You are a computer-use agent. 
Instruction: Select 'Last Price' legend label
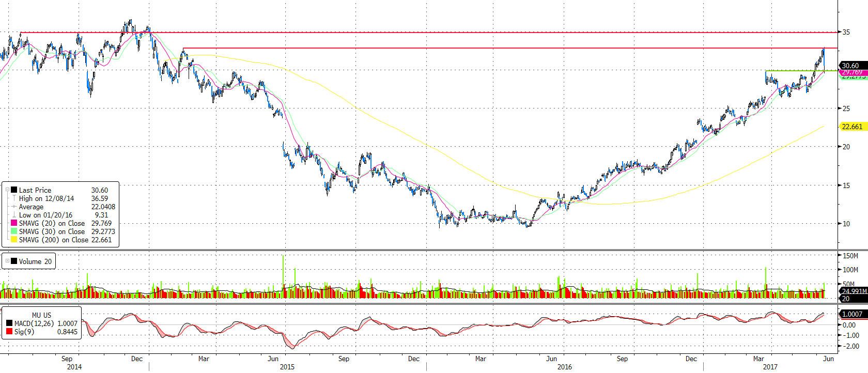35,190
